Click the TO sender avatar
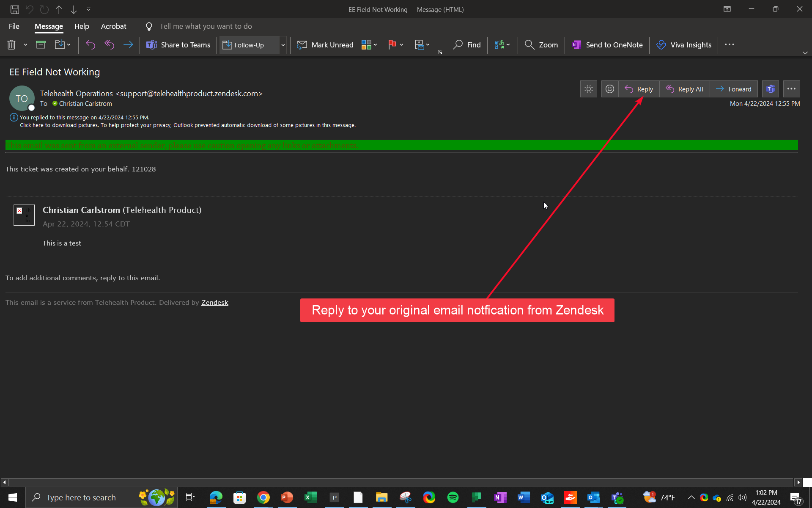Screen dimensions: 812x508 click(x=22, y=98)
